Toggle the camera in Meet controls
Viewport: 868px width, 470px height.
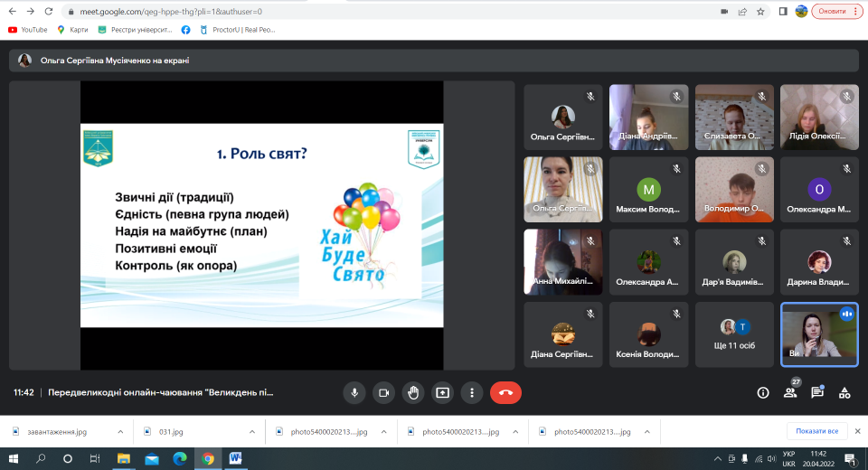(x=383, y=392)
